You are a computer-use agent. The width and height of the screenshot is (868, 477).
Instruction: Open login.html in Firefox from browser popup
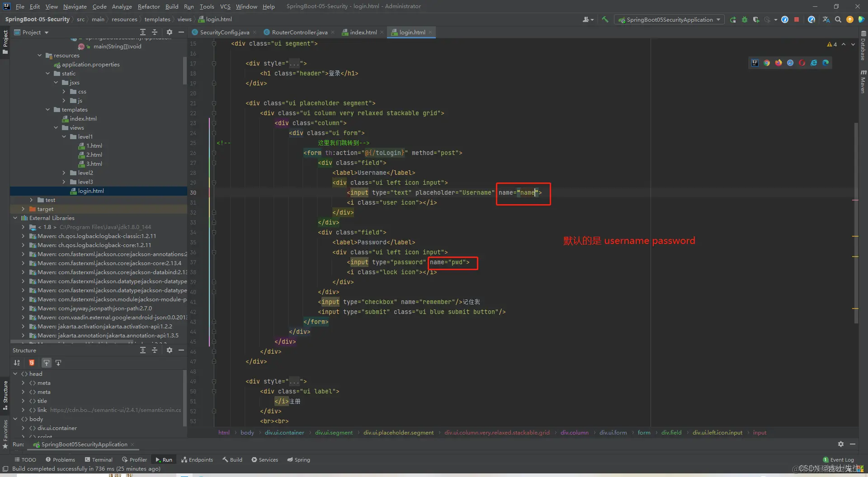coord(778,63)
